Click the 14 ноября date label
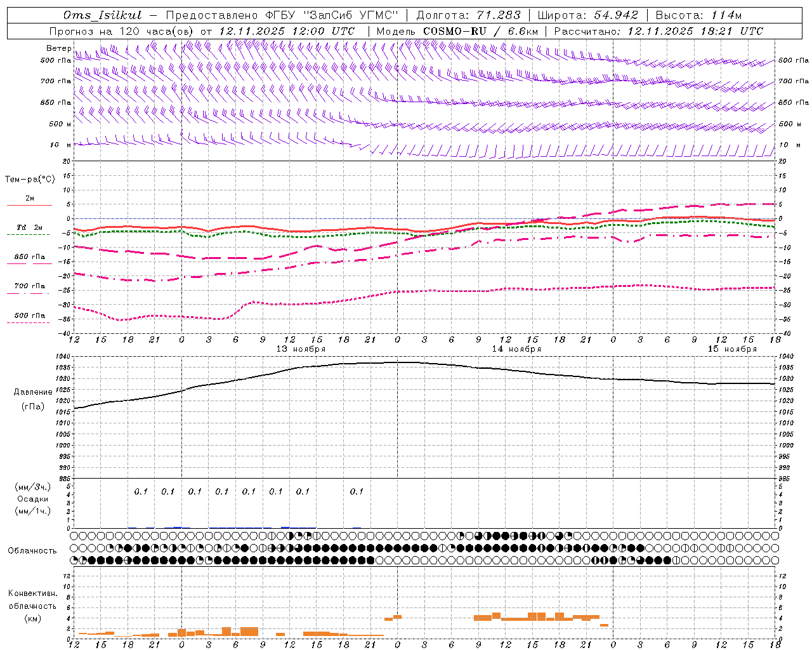Viewport: 812px width, 650px height. click(x=516, y=349)
